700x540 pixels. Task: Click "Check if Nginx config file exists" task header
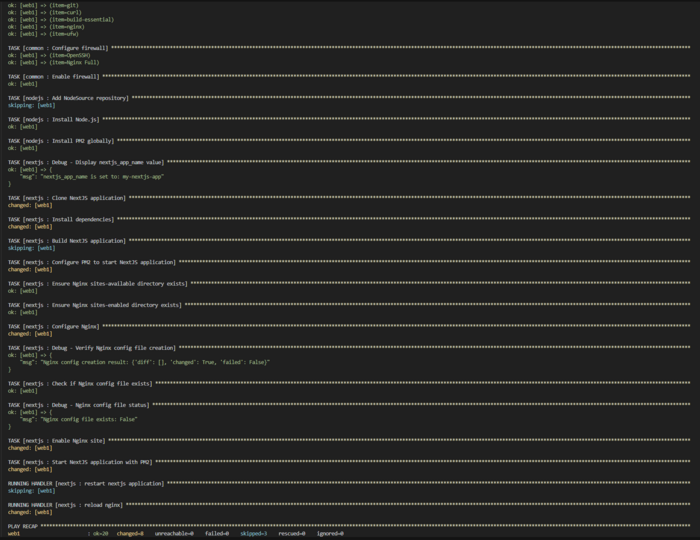pyautogui.click(x=80, y=384)
